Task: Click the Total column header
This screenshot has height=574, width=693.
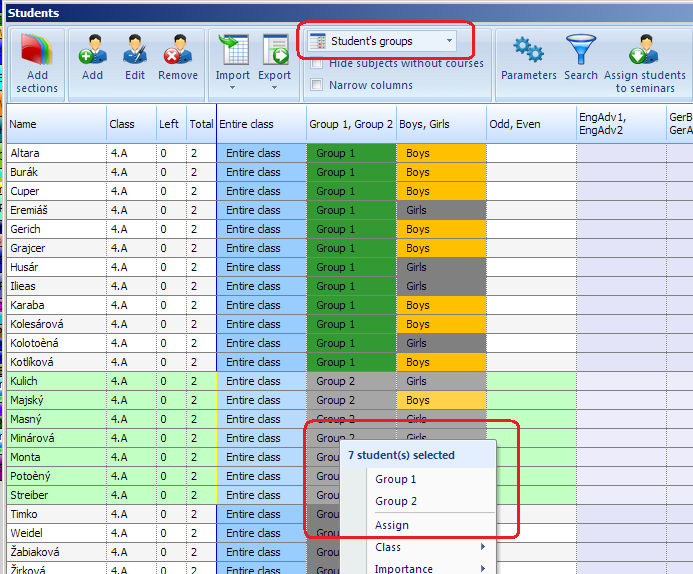Action: click(202, 124)
